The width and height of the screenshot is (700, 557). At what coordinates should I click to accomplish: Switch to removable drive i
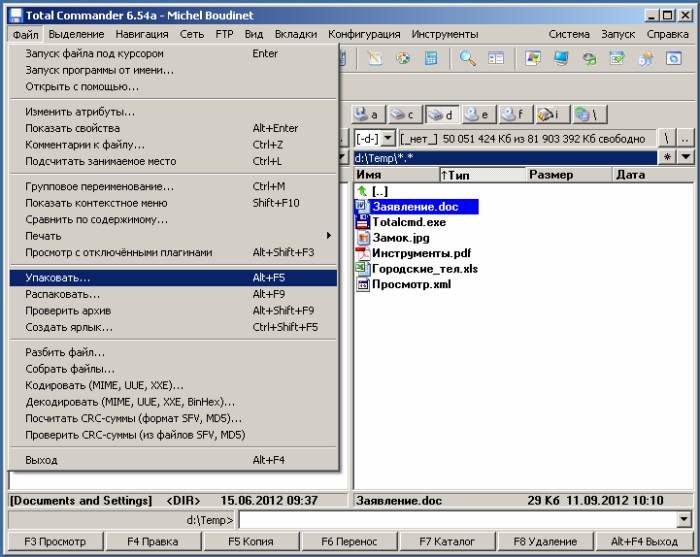point(551,115)
